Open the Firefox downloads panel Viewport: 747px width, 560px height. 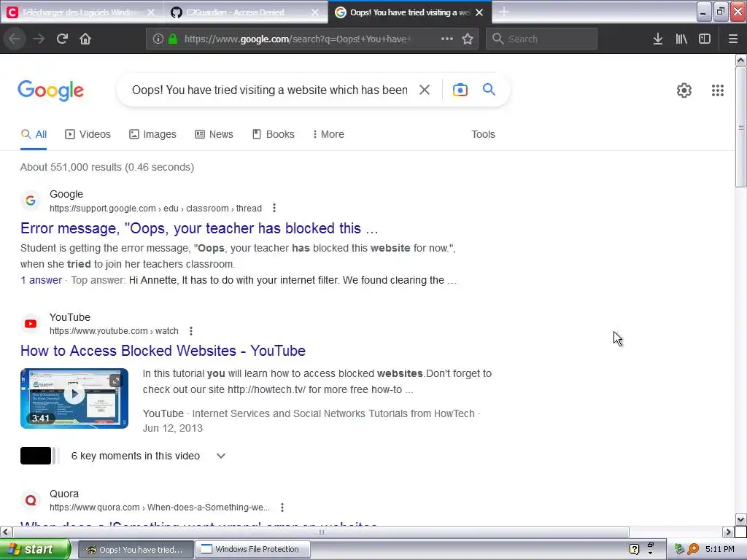click(x=657, y=39)
